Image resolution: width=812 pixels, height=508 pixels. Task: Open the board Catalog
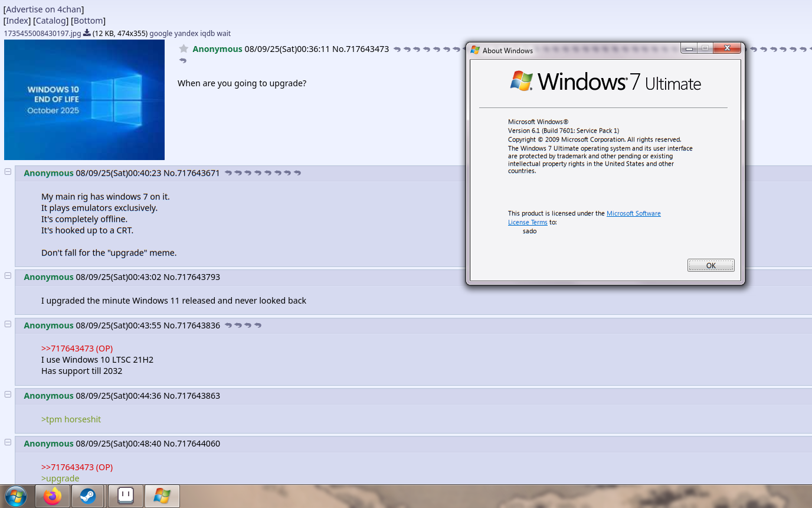(x=51, y=21)
